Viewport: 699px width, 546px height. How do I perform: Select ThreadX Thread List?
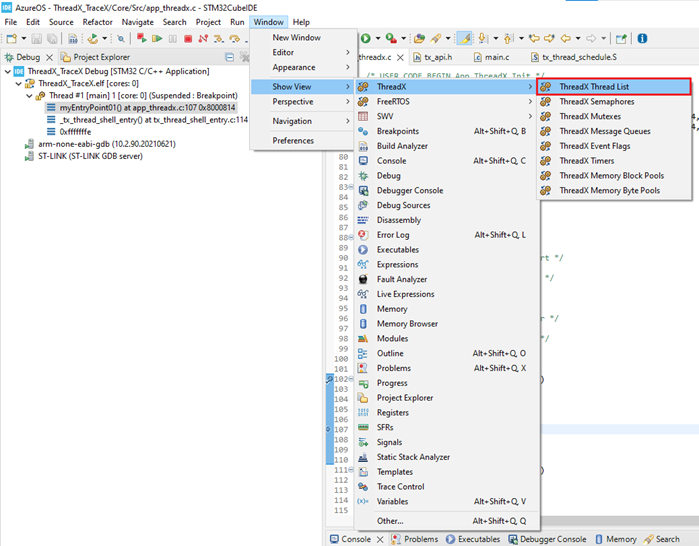[x=614, y=86]
